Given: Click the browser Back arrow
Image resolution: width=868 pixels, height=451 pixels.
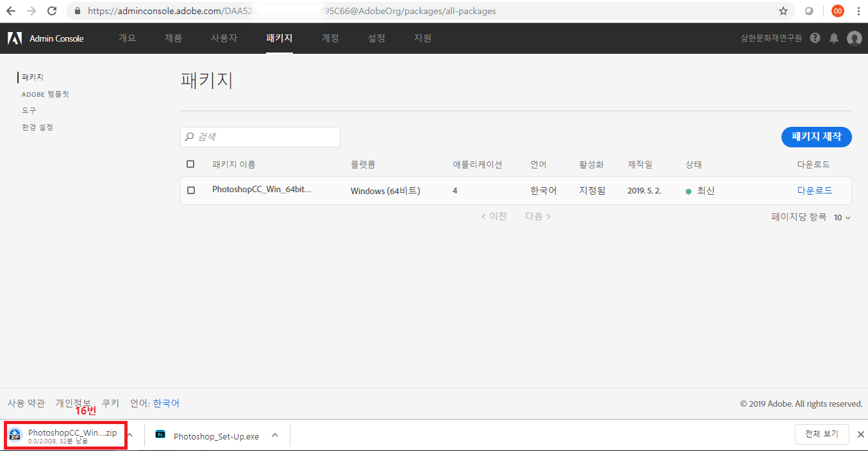Looking at the screenshot, I should pyautogui.click(x=11, y=11).
